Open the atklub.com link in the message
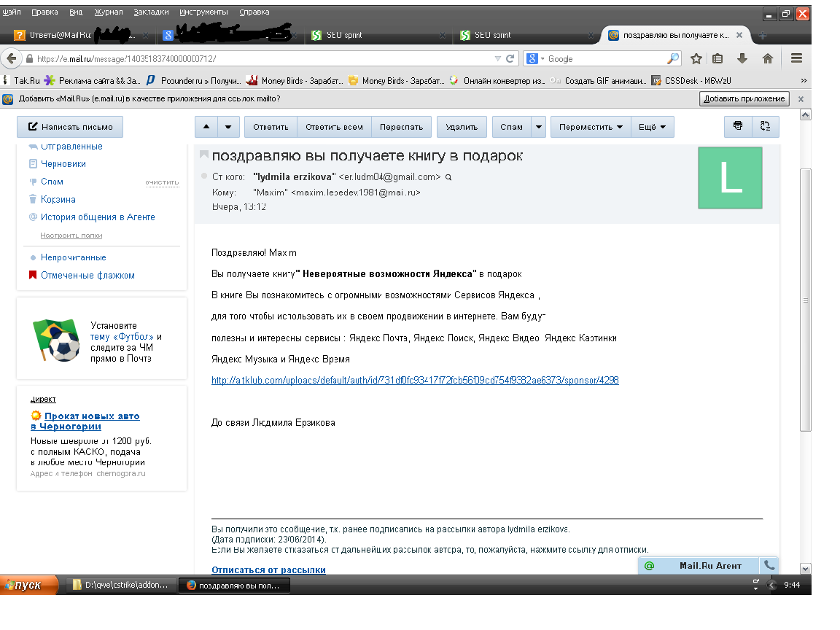The width and height of the screenshot is (840, 630). pyautogui.click(x=415, y=381)
